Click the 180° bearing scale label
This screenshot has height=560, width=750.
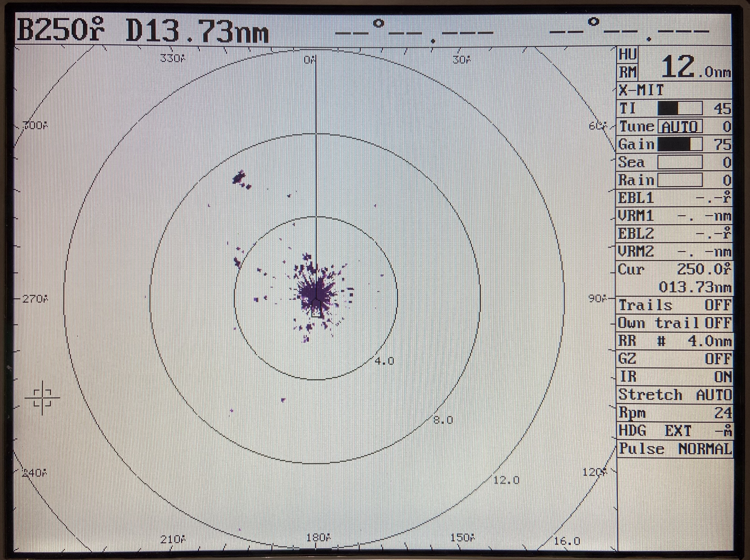click(x=318, y=537)
